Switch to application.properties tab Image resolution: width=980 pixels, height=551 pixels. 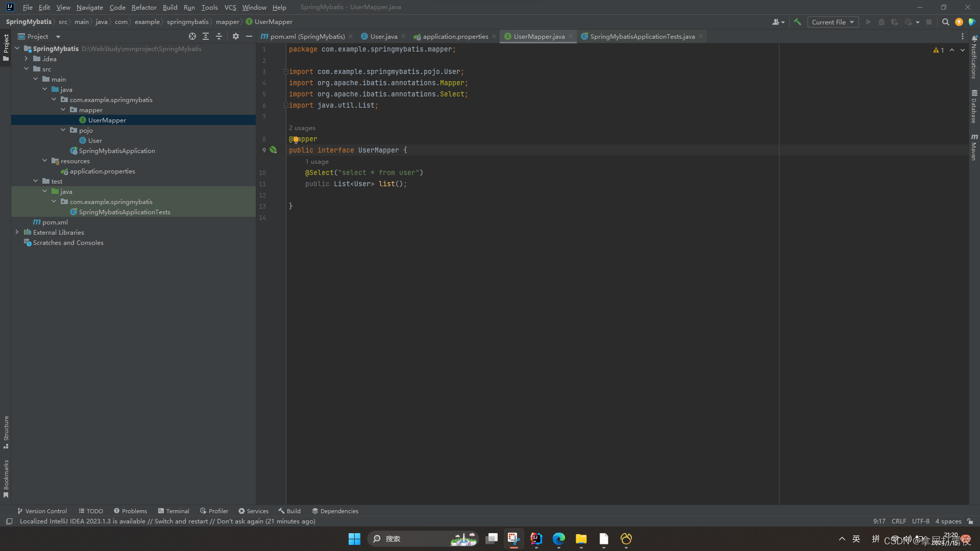455,36
